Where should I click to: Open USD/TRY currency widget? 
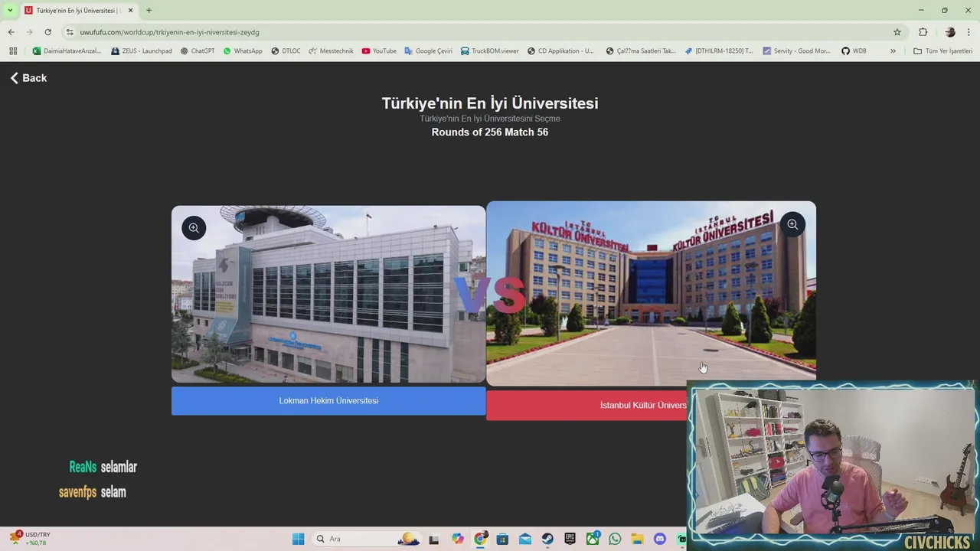coord(31,538)
